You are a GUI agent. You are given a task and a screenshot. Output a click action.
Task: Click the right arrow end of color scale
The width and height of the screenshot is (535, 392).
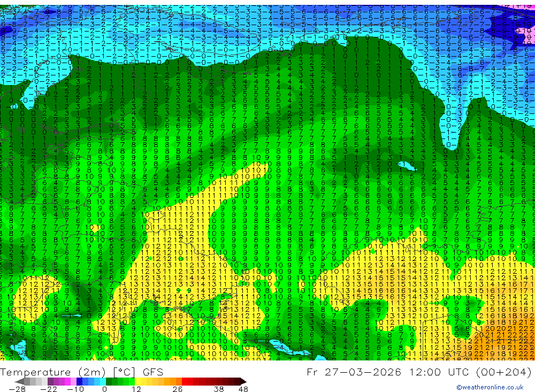tap(243, 381)
